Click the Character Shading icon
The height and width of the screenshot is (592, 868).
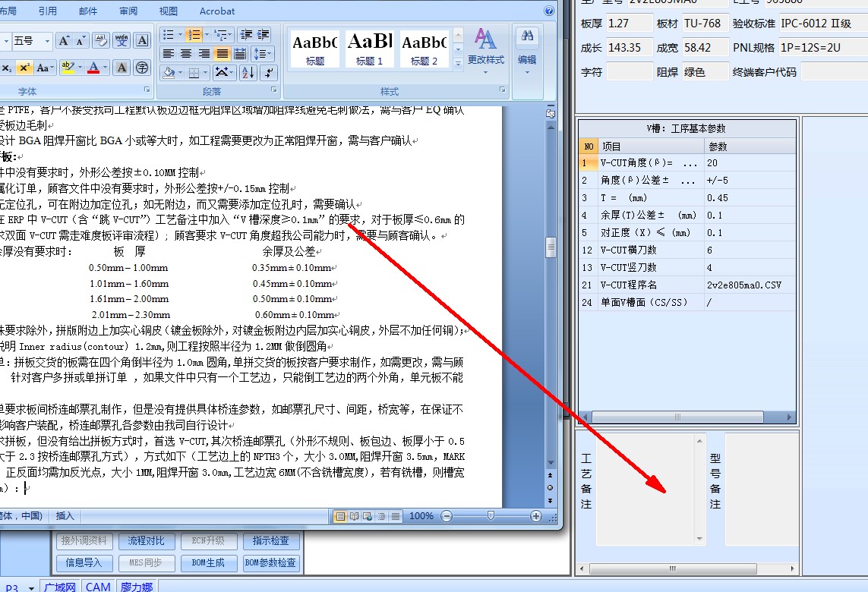point(122,68)
